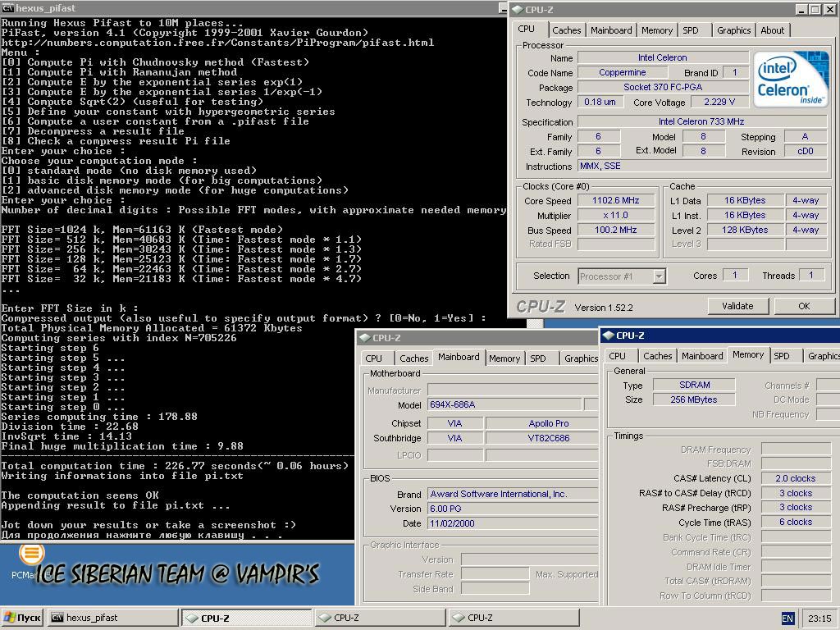Click the Intel Celeron 733 MHz specification field
Screen dimensions: 840x630
(x=702, y=121)
